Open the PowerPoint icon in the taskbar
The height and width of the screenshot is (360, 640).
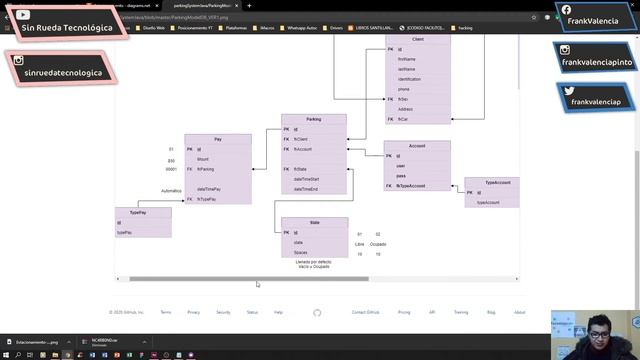coord(117,355)
